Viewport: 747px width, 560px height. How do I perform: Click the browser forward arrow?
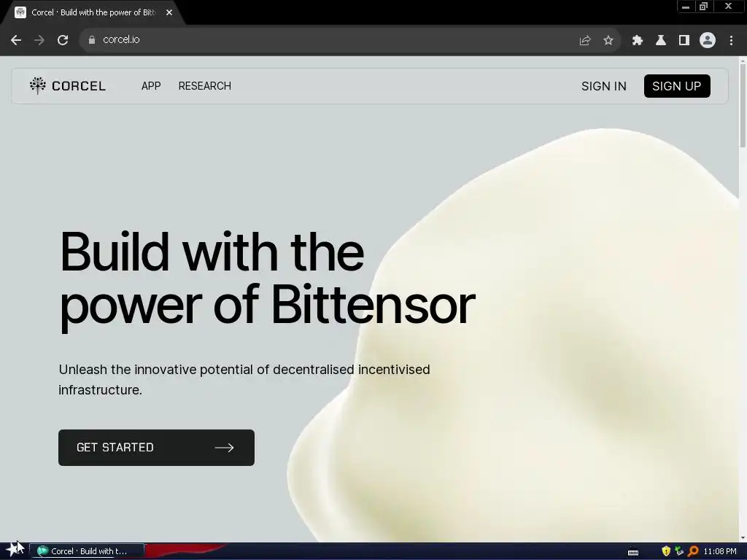pos(39,40)
